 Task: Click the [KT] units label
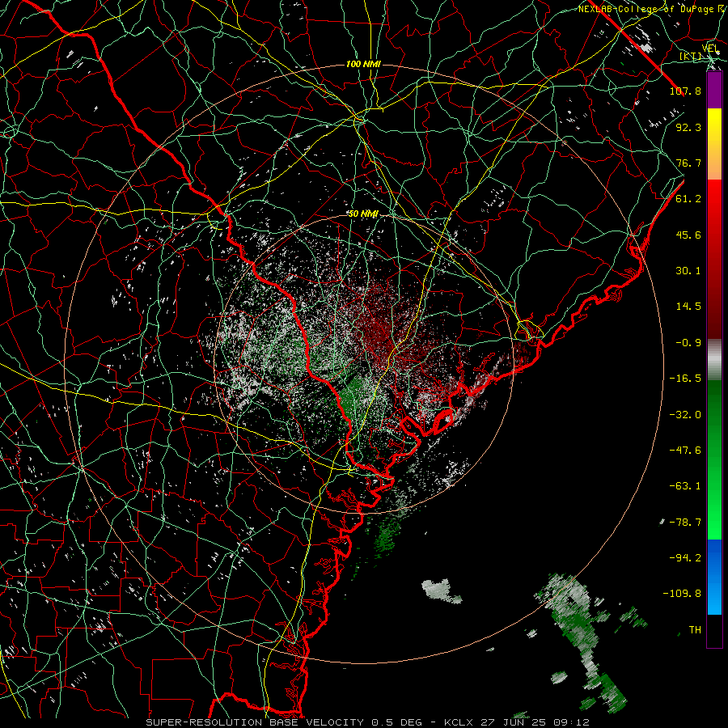coord(691,56)
